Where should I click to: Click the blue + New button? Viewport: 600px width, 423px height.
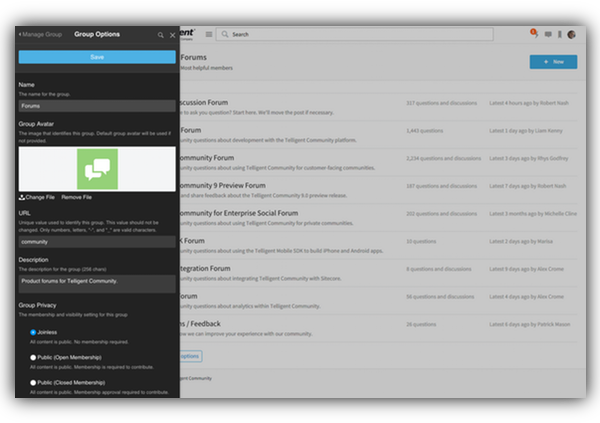pyautogui.click(x=553, y=62)
